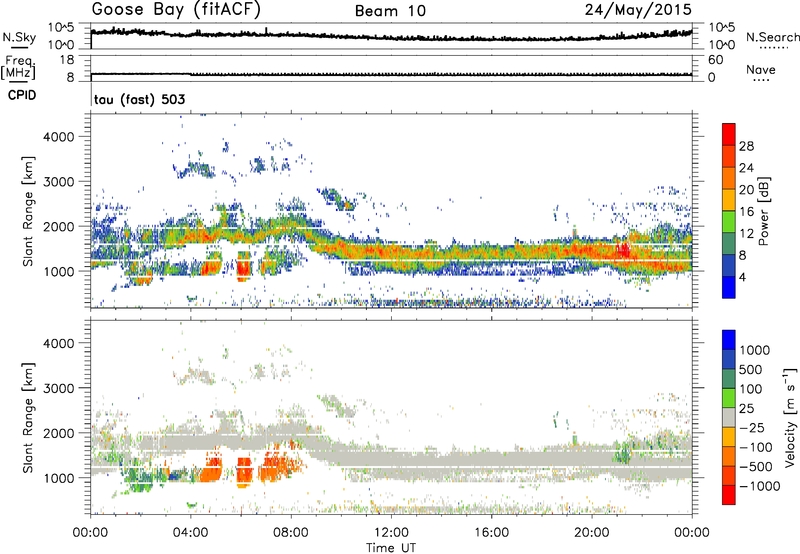Click the velocity scale value '500'
This screenshot has height=554, width=800.
coord(750,369)
